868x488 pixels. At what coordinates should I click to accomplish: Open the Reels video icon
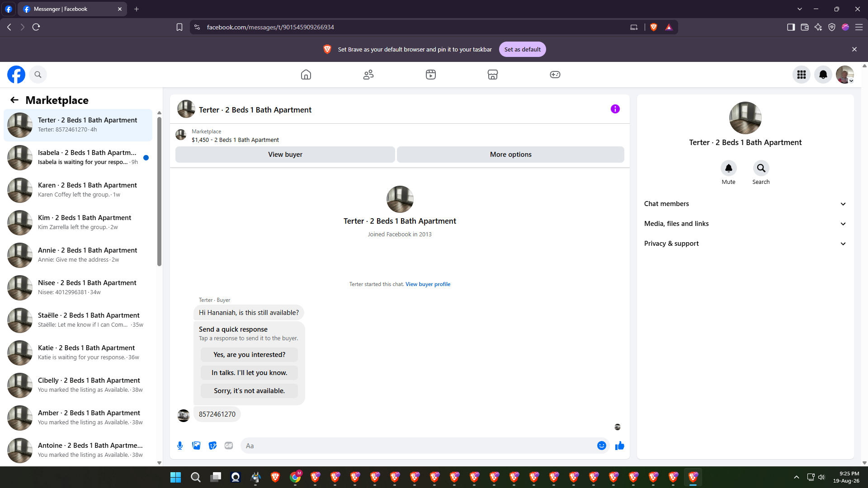(x=431, y=75)
